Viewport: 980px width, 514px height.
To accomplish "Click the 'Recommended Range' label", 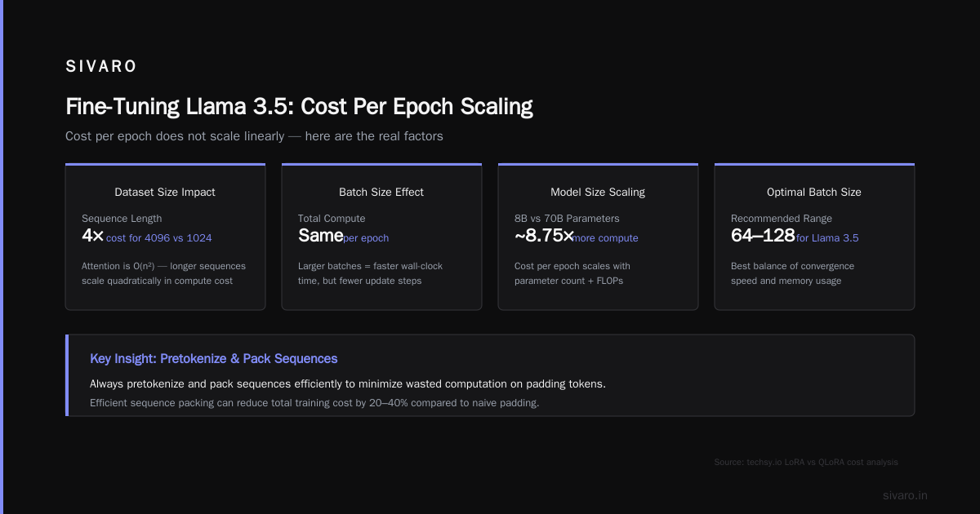I will (782, 219).
